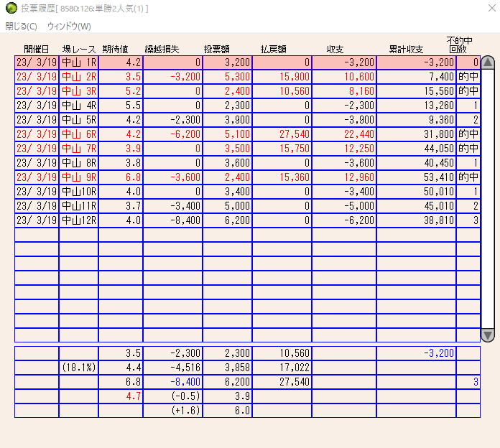Open the 閉じる(C) menu
The width and height of the screenshot is (500, 448).
pos(21,27)
